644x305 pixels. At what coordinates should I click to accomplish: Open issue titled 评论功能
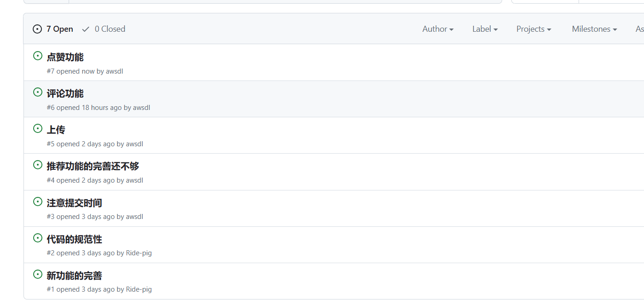click(x=65, y=93)
